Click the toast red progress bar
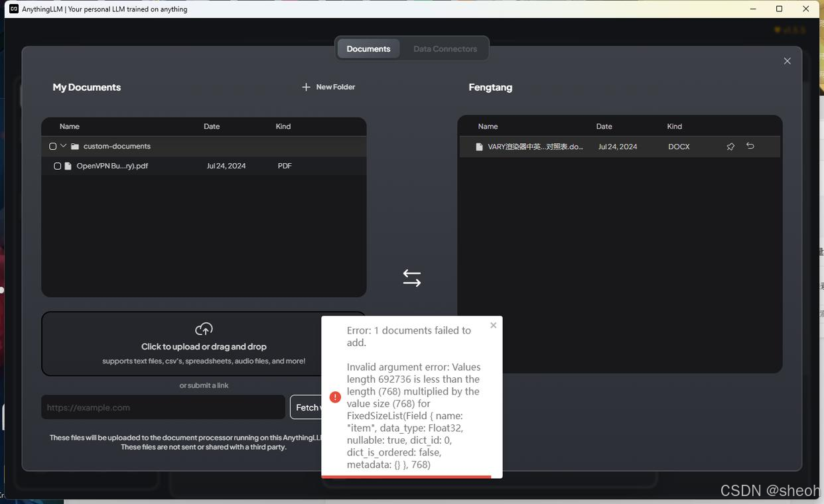 click(x=406, y=476)
